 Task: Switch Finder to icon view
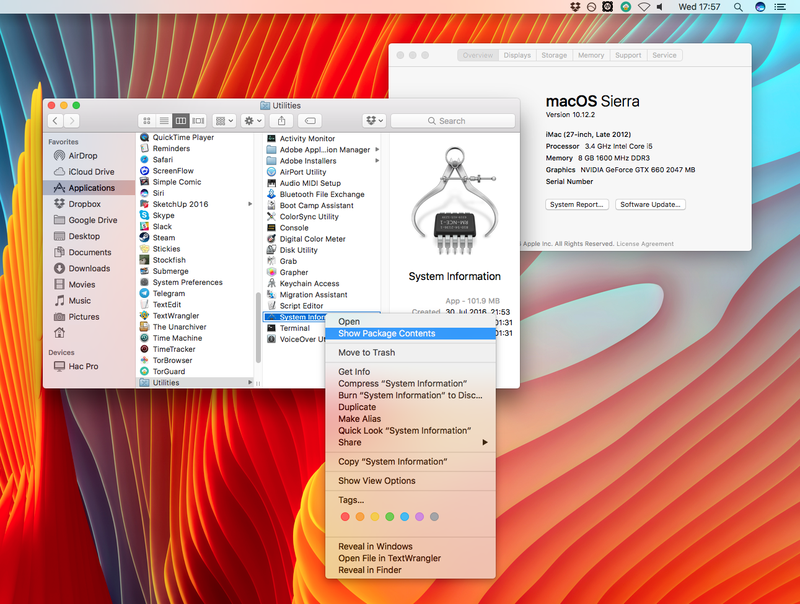pos(147,121)
